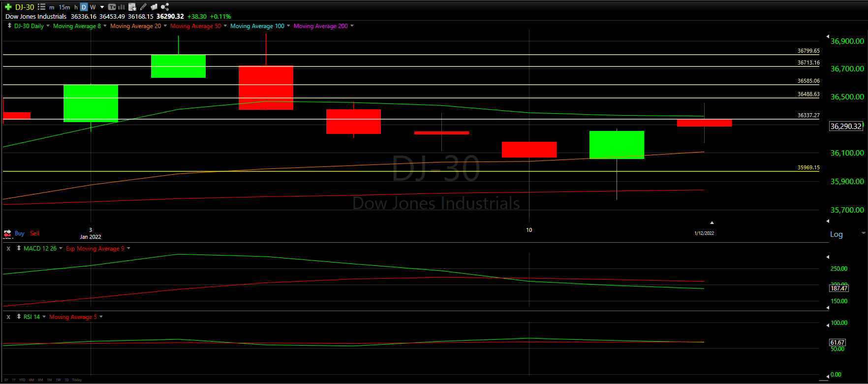Open the Moving Average 100 dropdown
Viewport: 868px width, 384px height.
288,26
